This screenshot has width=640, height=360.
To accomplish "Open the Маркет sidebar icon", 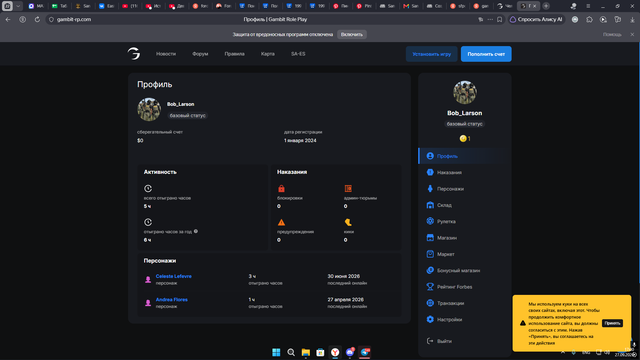I will point(430,254).
